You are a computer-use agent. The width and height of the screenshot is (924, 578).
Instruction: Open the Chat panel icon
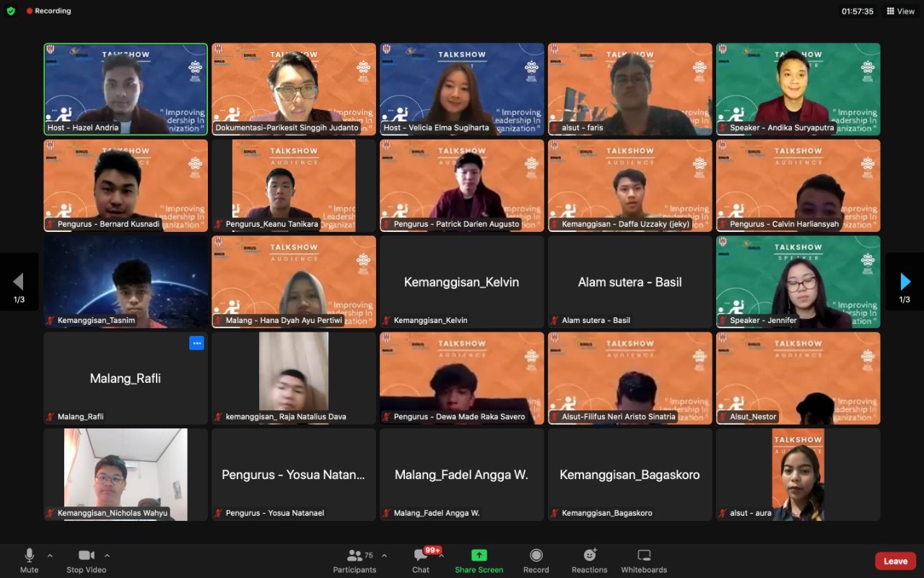pyautogui.click(x=420, y=556)
